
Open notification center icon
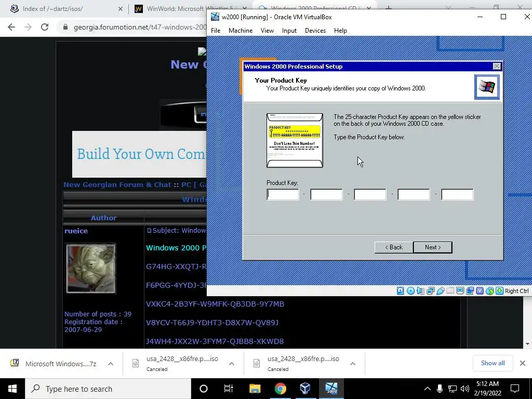(x=515, y=389)
